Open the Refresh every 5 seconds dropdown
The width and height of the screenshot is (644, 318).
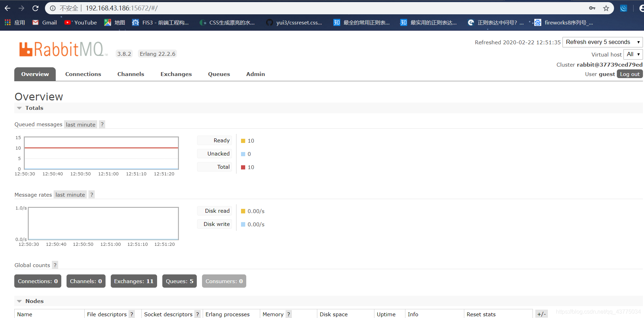[x=603, y=42]
